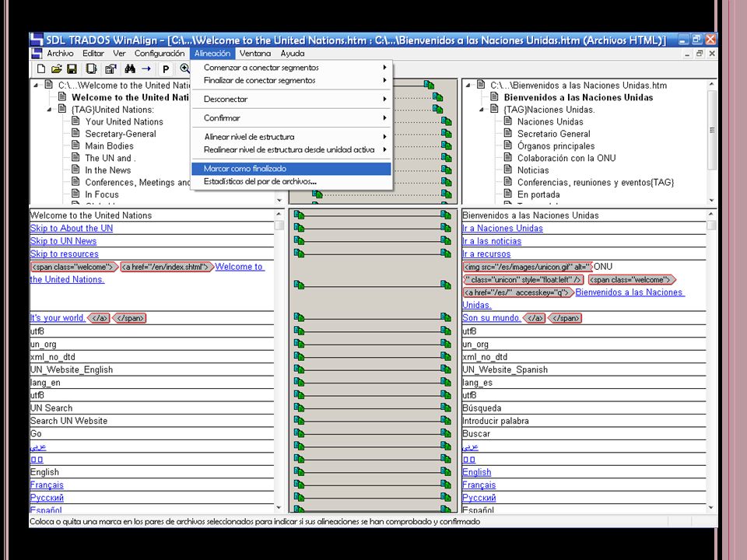Viewport: 747px width, 560px height.
Task: Open the Ver menu
Action: pyautogui.click(x=119, y=54)
